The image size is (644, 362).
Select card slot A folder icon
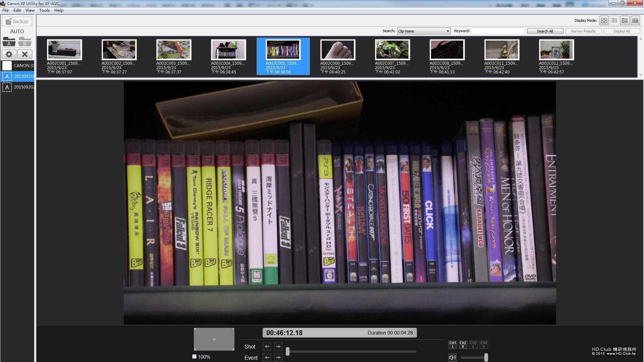tap(9, 42)
